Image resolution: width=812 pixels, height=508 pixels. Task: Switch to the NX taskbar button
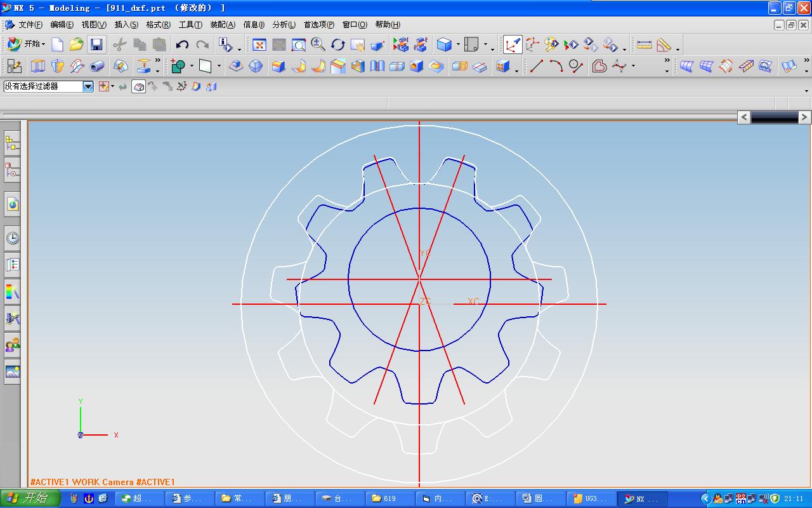[x=642, y=498]
